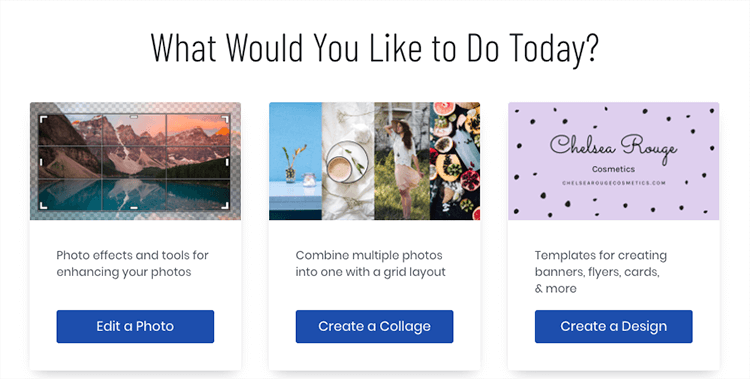Screen dimensions: 750x379
Task: Click the Edit a Photo button
Action: [x=135, y=326]
